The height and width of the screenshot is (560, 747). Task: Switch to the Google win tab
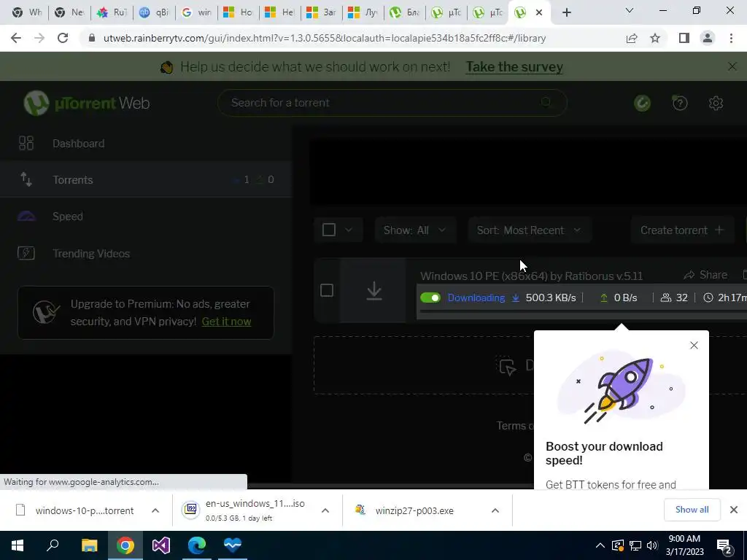coord(196,12)
